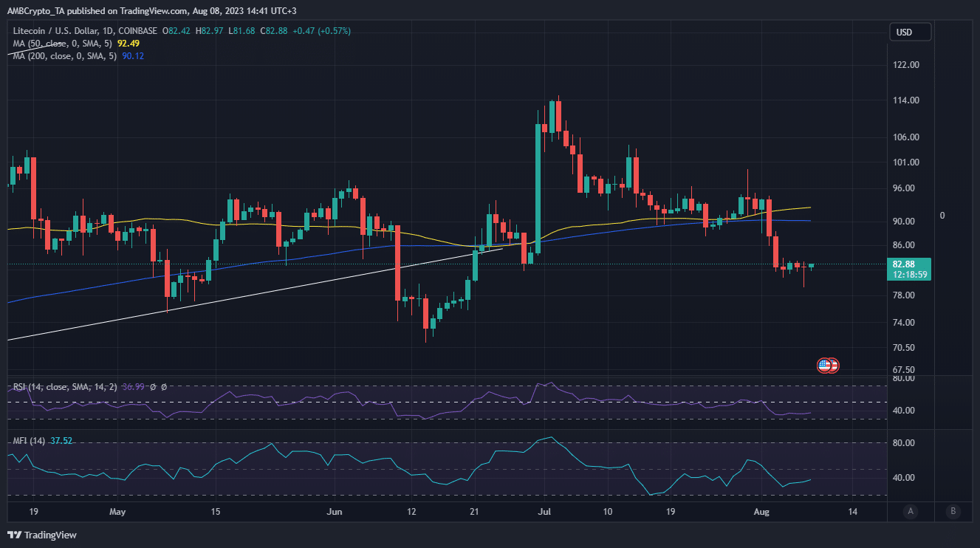Click the 122.00 price axis label
The image size is (980, 548).
coord(905,65)
